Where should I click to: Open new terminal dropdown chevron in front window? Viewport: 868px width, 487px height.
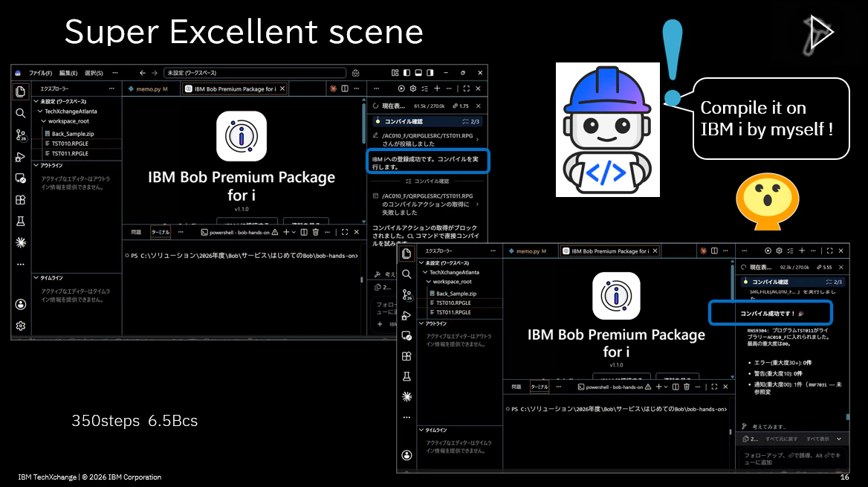click(666, 387)
